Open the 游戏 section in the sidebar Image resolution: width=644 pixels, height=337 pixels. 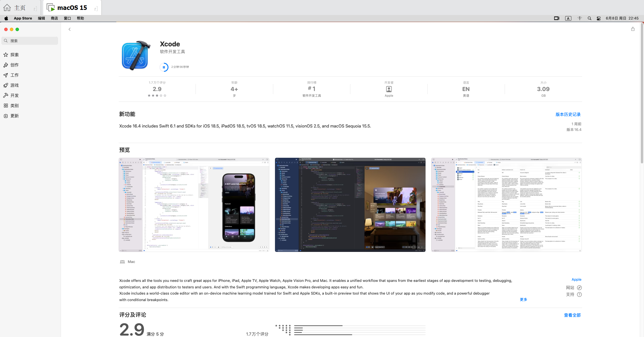14,85
